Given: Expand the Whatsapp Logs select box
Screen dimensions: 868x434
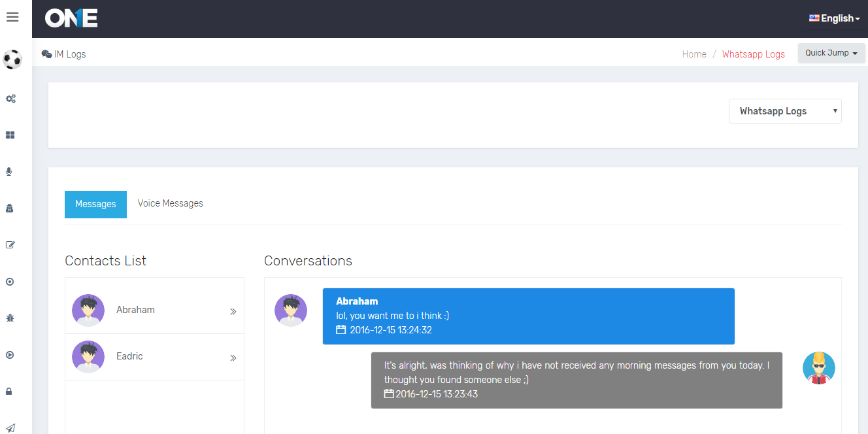Looking at the screenshot, I should (x=785, y=111).
